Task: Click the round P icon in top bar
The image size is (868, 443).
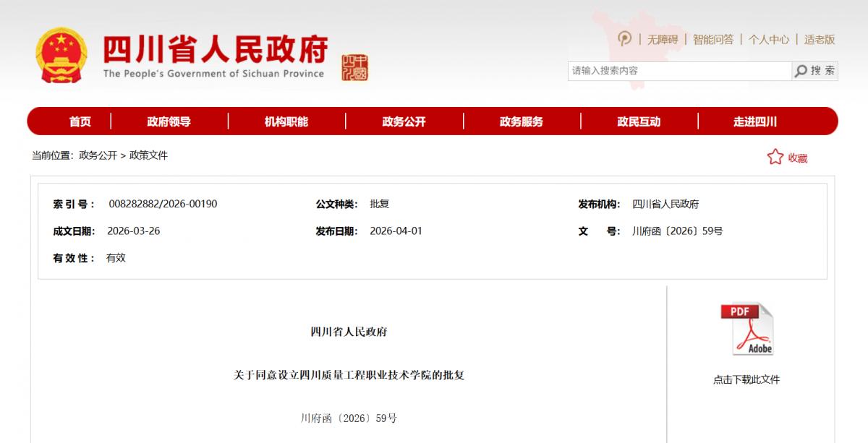Action: pyautogui.click(x=624, y=39)
